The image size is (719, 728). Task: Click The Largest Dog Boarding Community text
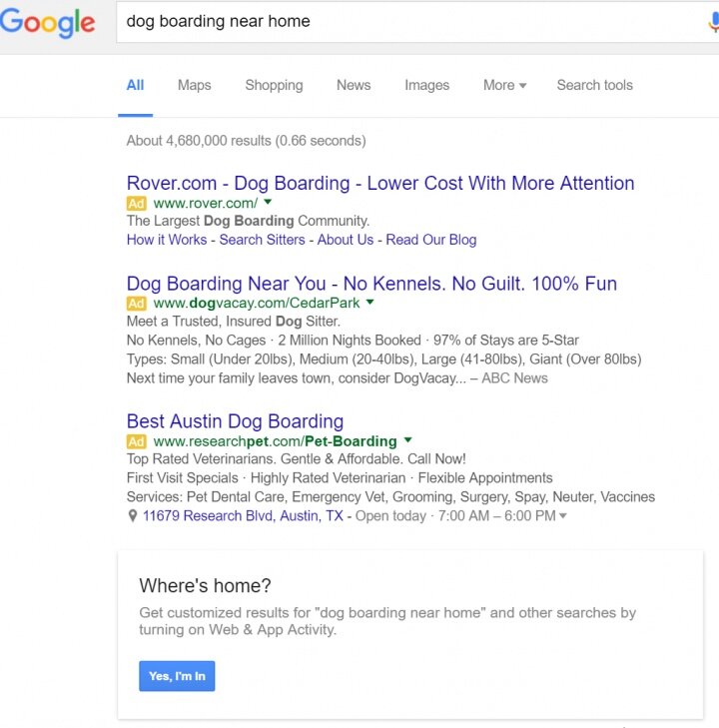click(248, 221)
